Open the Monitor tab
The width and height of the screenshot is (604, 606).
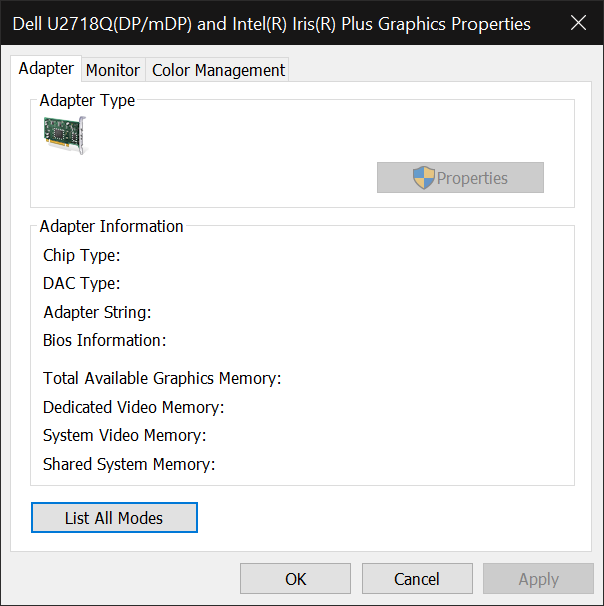113,70
